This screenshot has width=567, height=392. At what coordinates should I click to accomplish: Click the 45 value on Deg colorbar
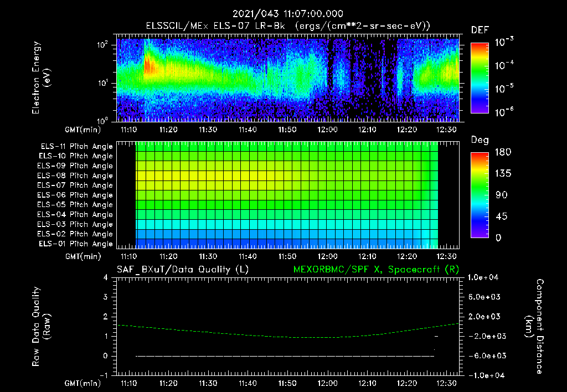(501, 216)
